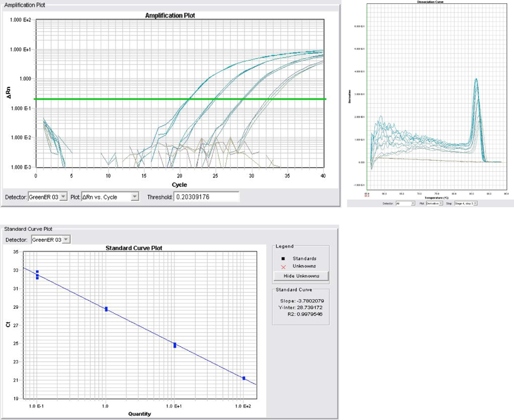Image resolution: width=514 pixels, height=420 pixels.
Task: Open the Plot dropdown set to Derivative
Action: point(434,202)
